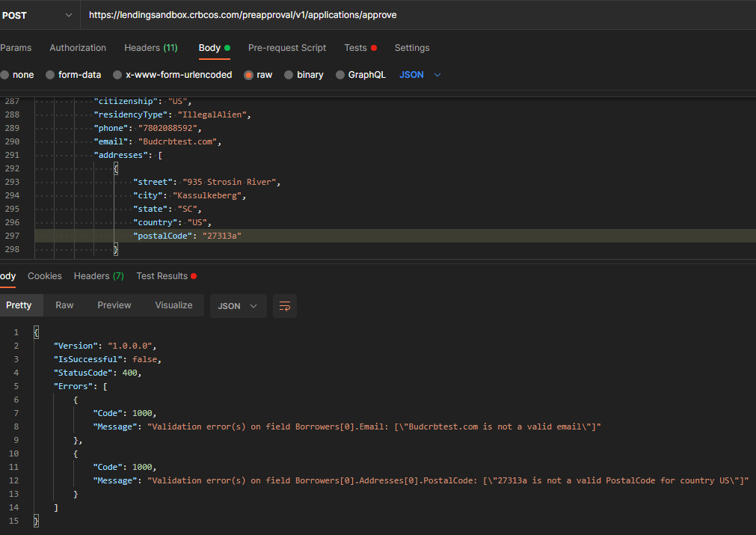The image size is (756, 535).
Task: Show the response Preview view
Action: click(x=114, y=305)
